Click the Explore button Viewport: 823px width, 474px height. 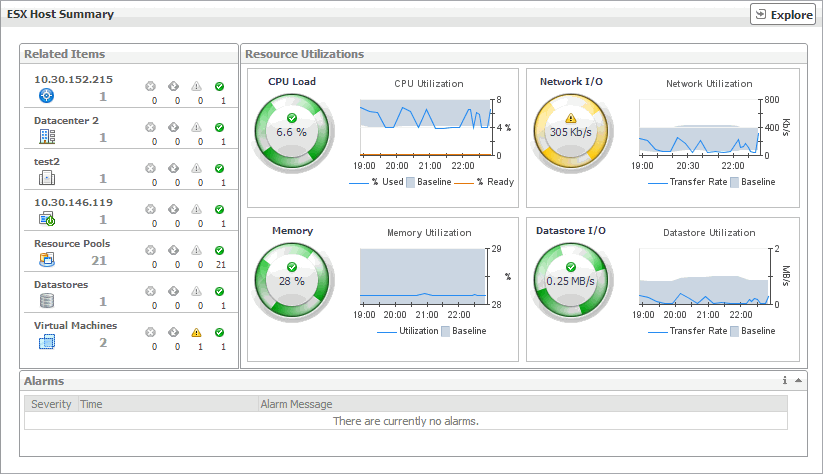[x=783, y=15]
